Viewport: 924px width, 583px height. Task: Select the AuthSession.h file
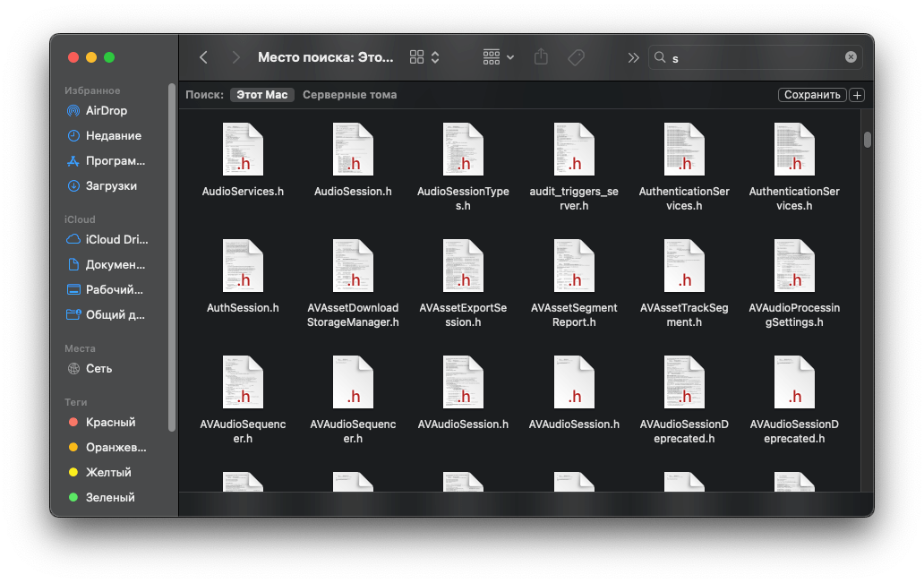[x=243, y=276]
